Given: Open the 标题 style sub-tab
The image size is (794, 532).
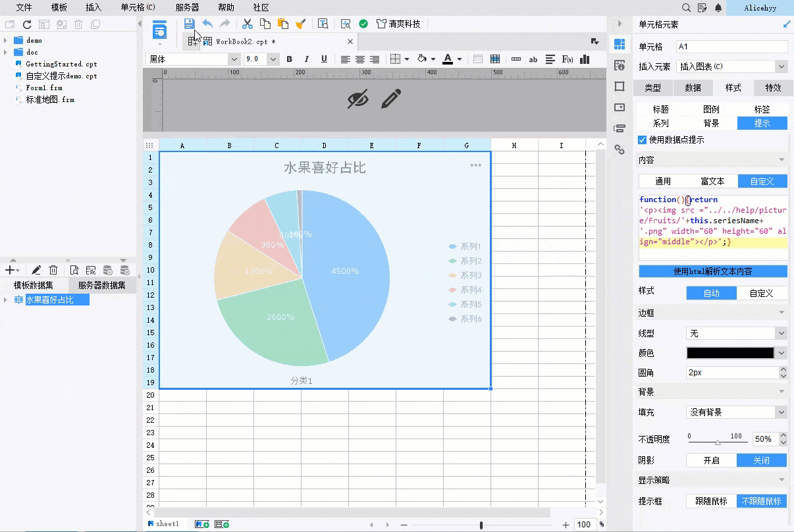Looking at the screenshot, I should [x=660, y=109].
